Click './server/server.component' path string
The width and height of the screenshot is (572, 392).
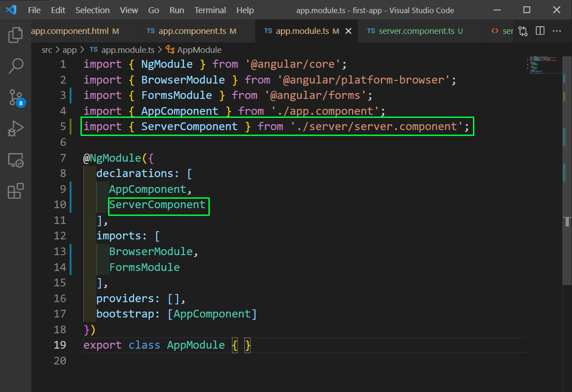coord(377,126)
